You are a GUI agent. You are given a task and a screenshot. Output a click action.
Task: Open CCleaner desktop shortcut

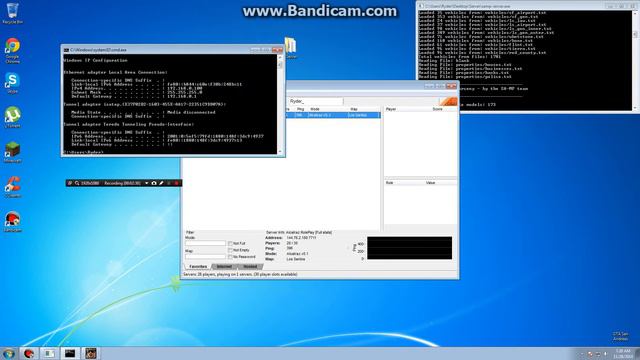pyautogui.click(x=12, y=187)
